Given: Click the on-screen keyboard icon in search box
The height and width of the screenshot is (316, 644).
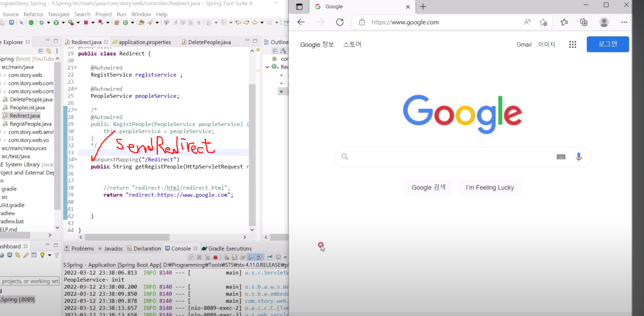Looking at the screenshot, I should click(x=561, y=157).
